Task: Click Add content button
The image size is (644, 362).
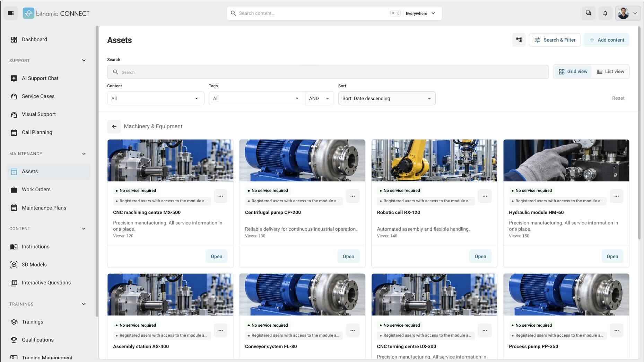Action: tap(607, 40)
